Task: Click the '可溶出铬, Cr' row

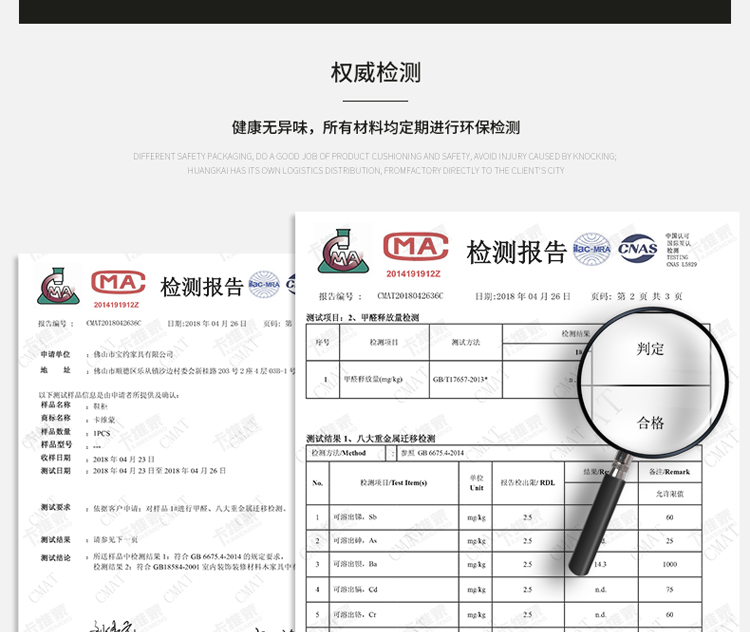Action: click(504, 614)
